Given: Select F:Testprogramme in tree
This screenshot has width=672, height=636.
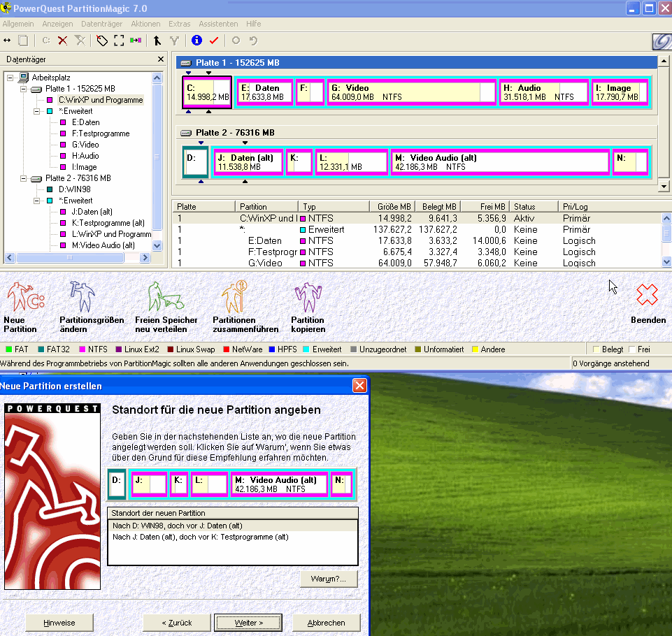Looking at the screenshot, I should tap(101, 133).
